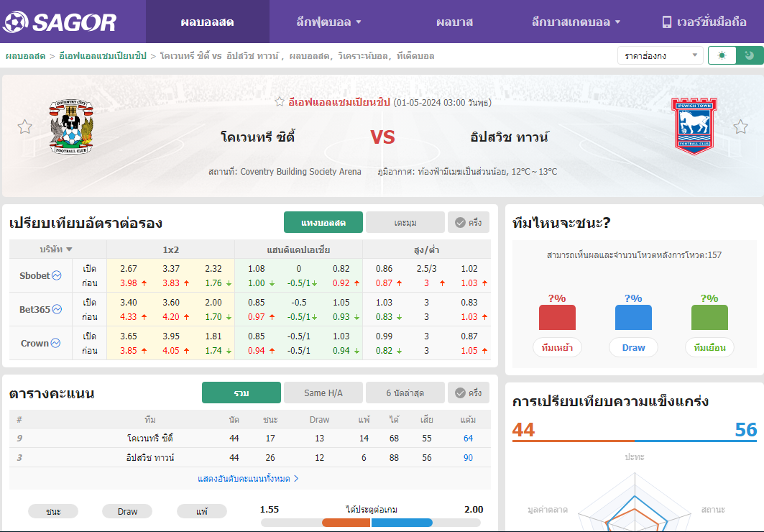Open Bet365 odds trend chart icon

pyautogui.click(x=57, y=309)
